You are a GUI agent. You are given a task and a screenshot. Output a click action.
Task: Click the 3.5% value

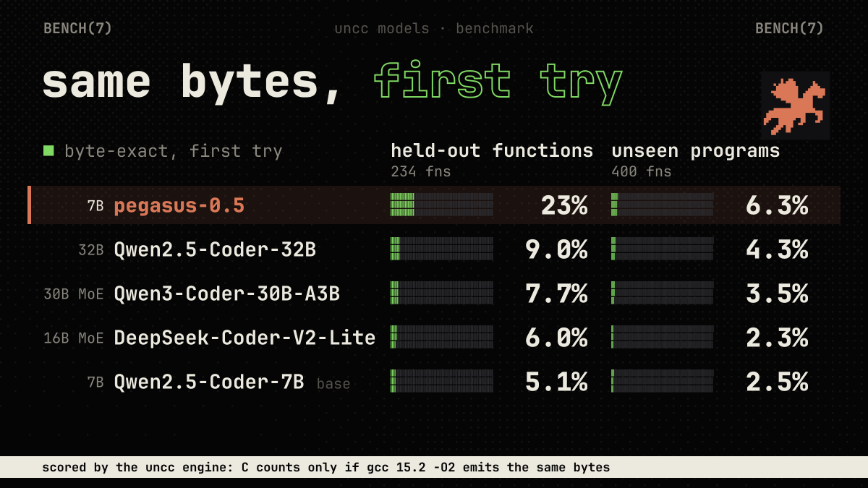777,294
